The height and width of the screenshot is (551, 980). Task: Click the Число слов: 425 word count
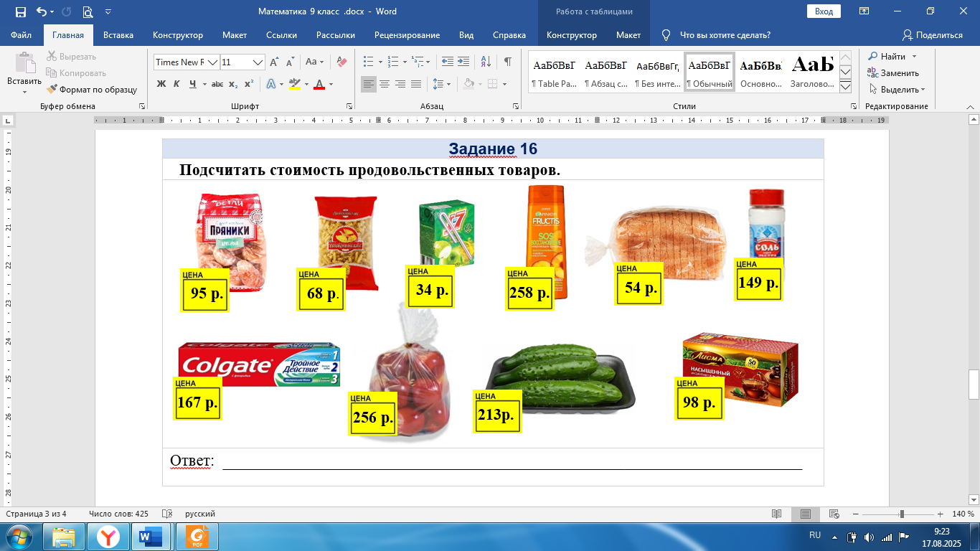pyautogui.click(x=118, y=514)
